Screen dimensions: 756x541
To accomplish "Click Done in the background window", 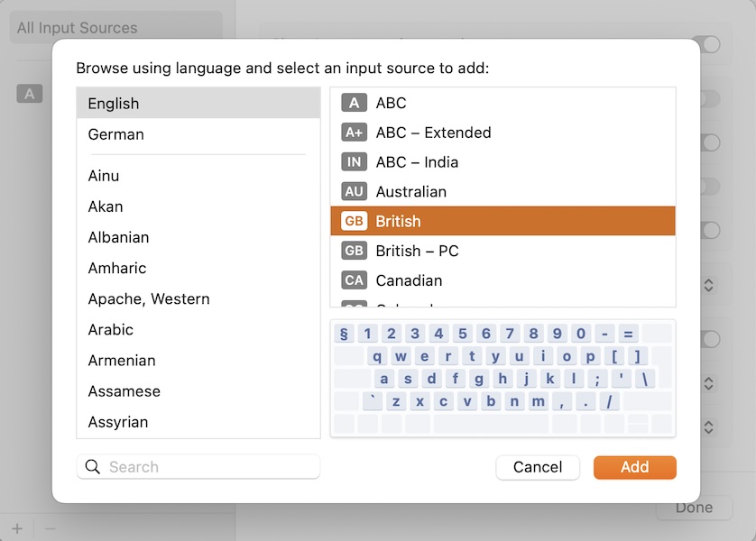I will [695, 508].
